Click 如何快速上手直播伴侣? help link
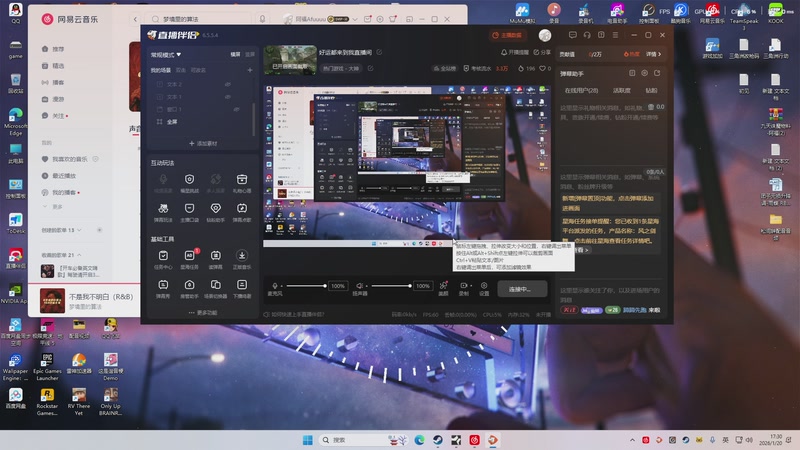 click(294, 314)
